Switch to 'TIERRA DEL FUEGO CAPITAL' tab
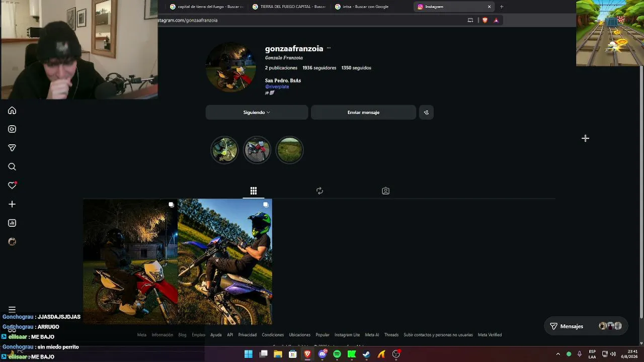 tap(289, 7)
